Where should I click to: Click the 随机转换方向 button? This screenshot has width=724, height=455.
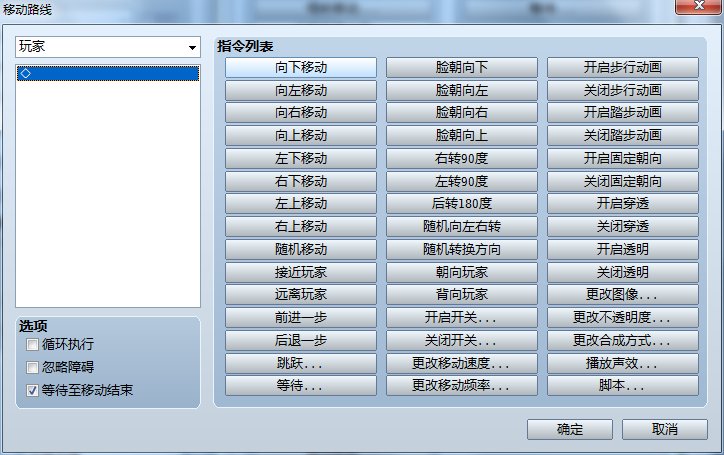(x=462, y=249)
